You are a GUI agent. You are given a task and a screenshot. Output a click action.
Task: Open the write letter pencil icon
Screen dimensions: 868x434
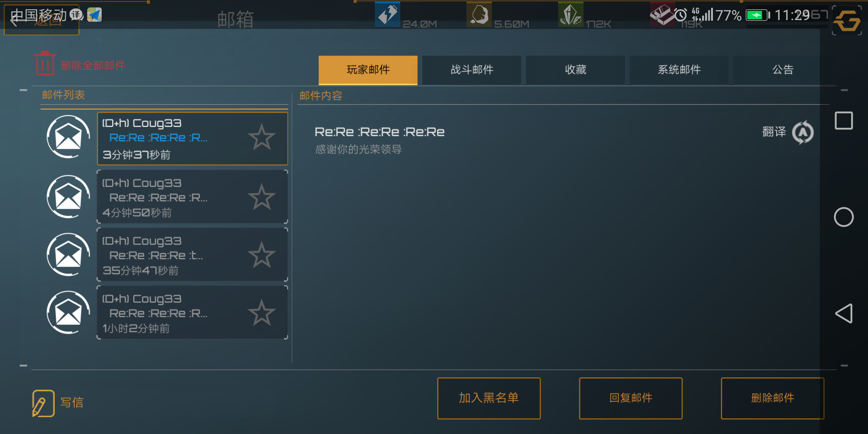coord(43,403)
